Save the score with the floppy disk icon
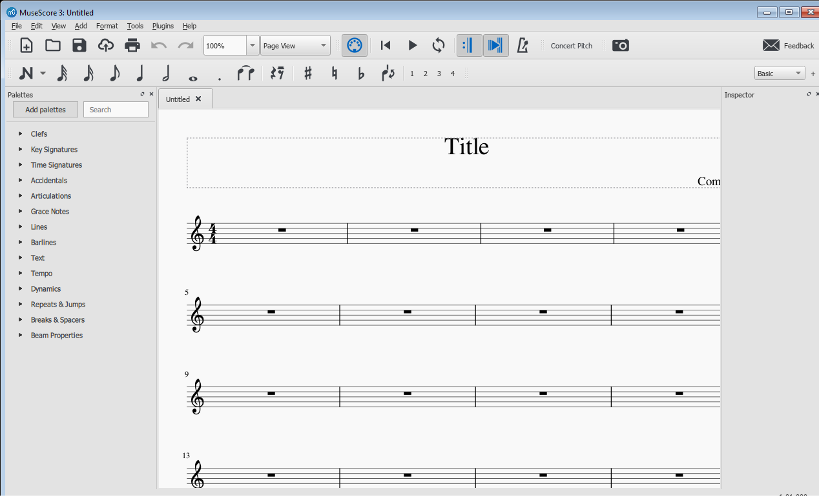 click(79, 45)
